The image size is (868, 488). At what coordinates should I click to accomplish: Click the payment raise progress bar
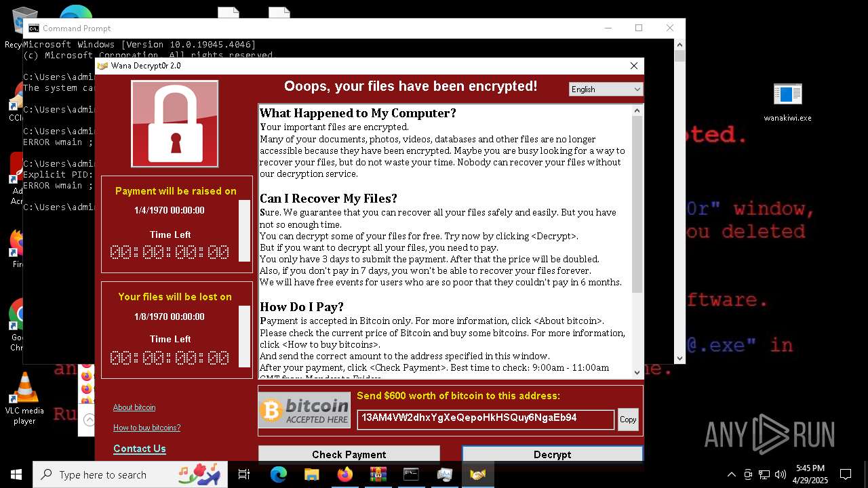tap(245, 230)
